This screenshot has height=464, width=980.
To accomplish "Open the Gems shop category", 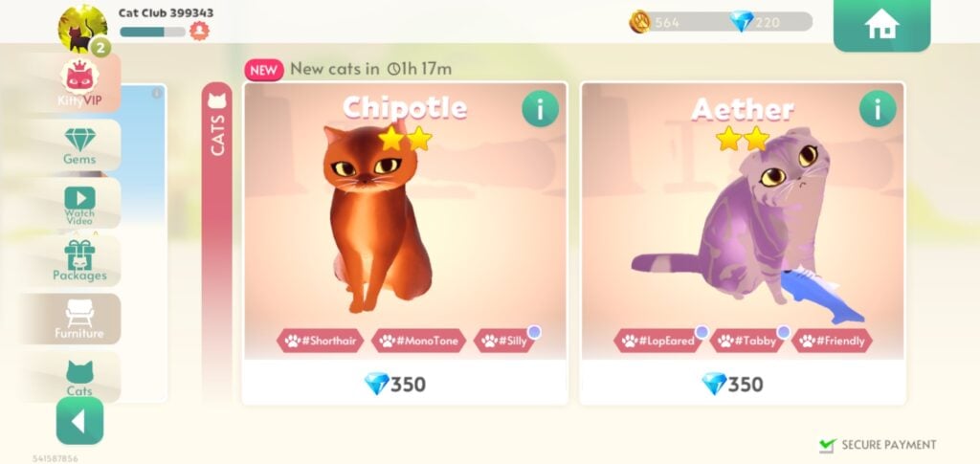I will click(x=79, y=145).
